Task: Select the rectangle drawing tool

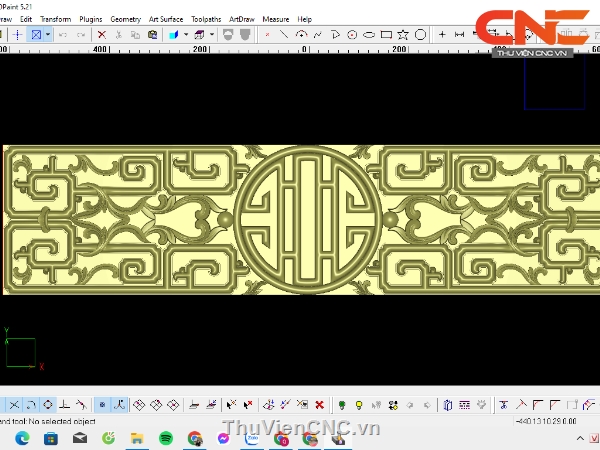Action: (386, 35)
